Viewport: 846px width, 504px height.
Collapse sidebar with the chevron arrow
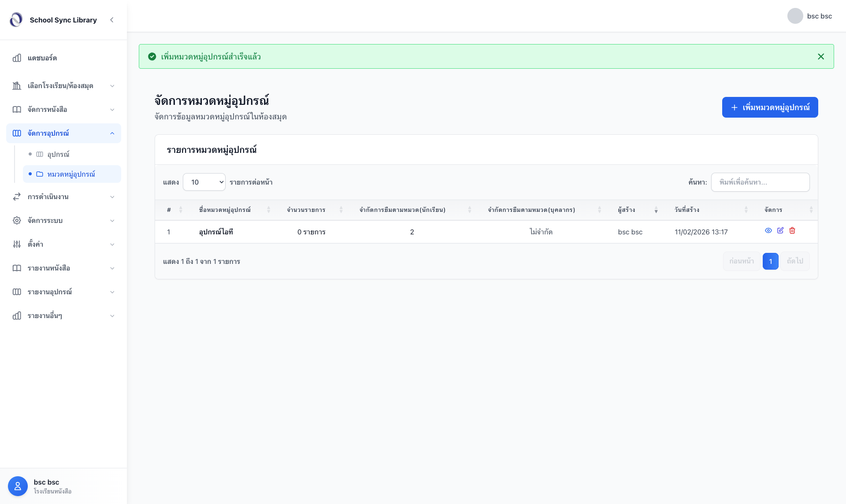pyautogui.click(x=112, y=20)
